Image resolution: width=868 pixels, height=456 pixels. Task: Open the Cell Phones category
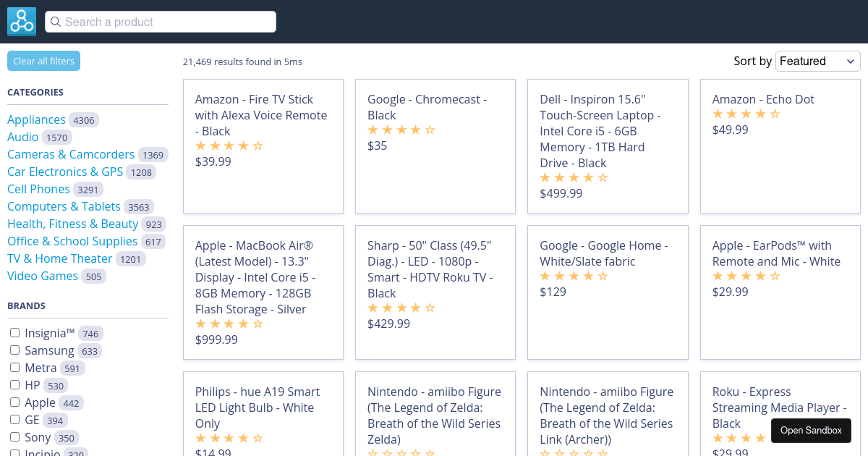pyautogui.click(x=38, y=189)
